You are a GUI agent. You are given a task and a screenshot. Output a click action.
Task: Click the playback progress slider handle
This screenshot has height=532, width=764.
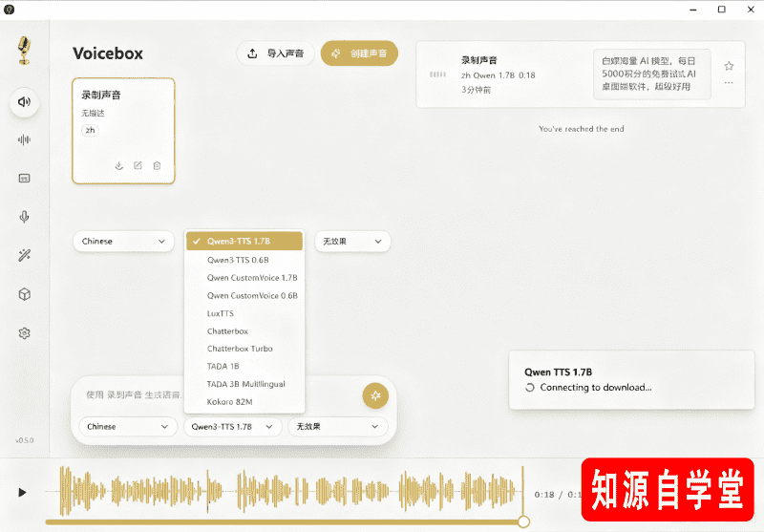click(x=523, y=521)
